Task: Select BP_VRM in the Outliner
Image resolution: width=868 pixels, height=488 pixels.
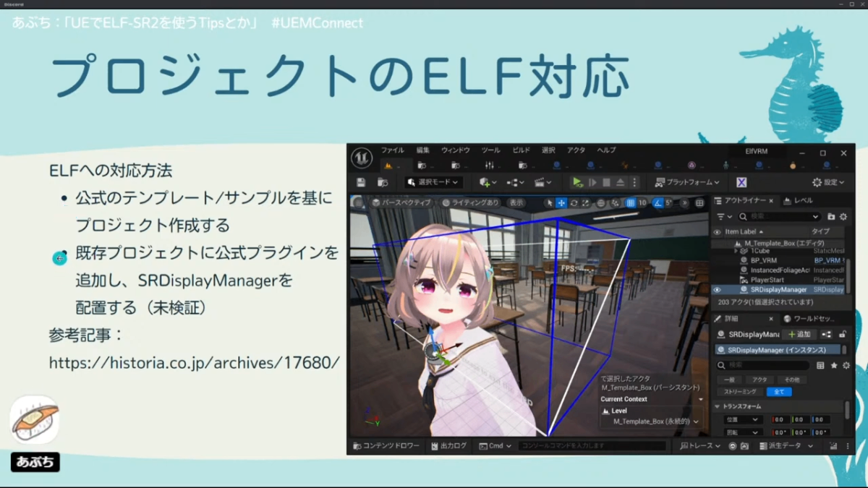Action: (764, 260)
